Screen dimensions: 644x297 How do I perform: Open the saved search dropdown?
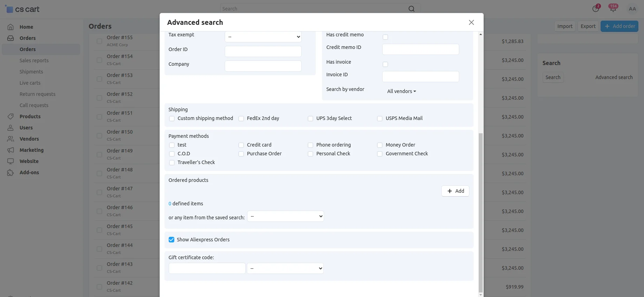click(285, 216)
